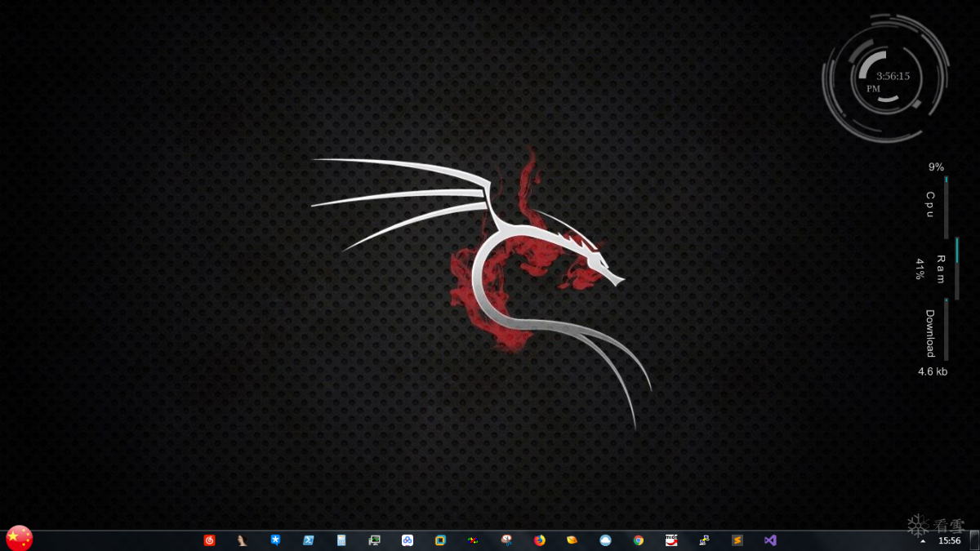Launch Visual Studio from taskbar
Viewport: 980px width, 551px height.
tap(770, 540)
